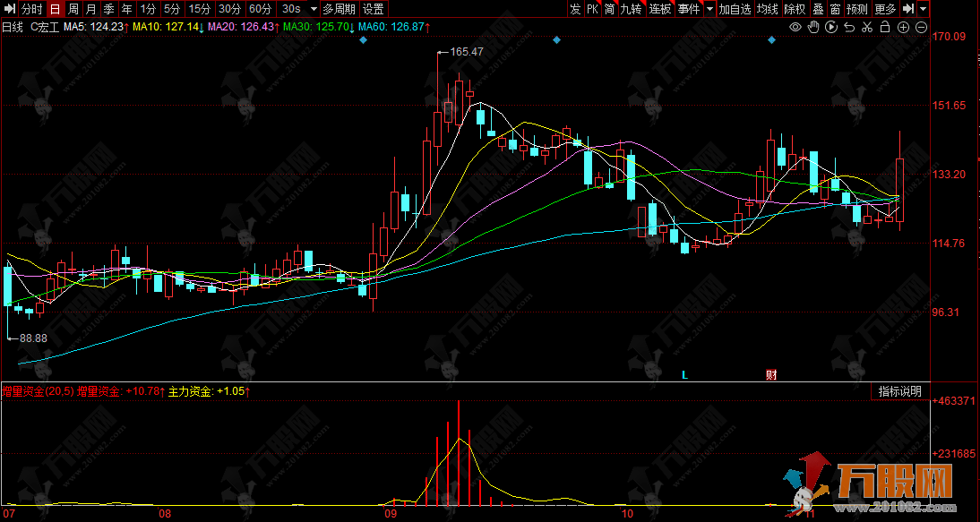Toggle the 均线 moving average display
980x522 pixels.
(x=768, y=9)
